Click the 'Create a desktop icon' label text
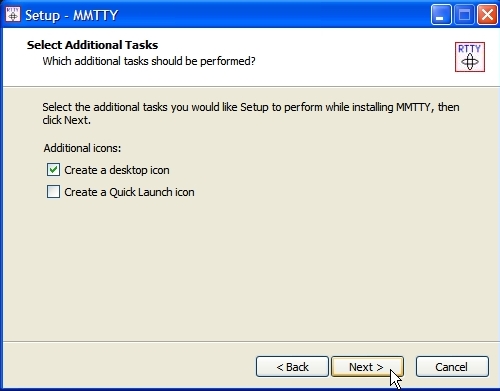Screen dimensions: 500x391 (117, 170)
